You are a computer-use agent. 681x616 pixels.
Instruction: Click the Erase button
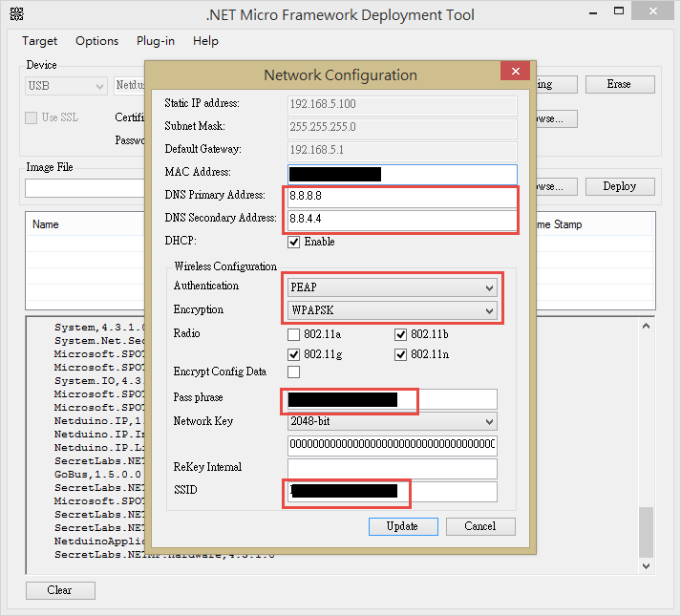[620, 84]
